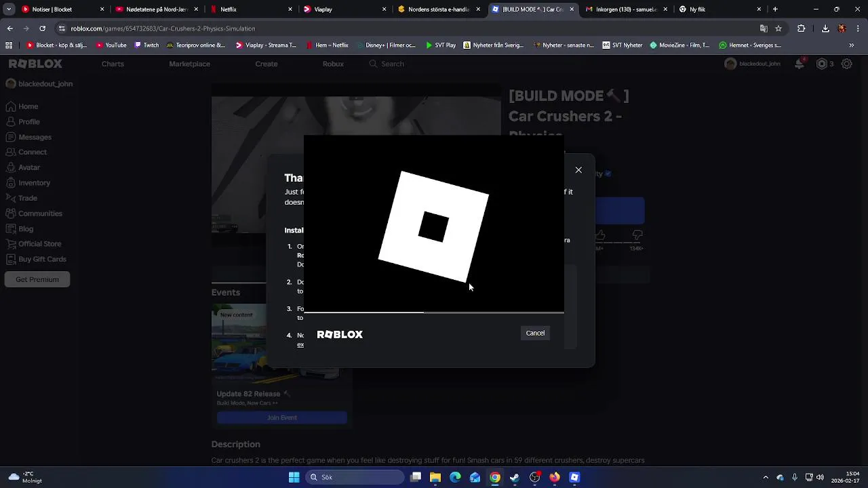The width and height of the screenshot is (868, 488).
Task: Open notifications bell in Roblox header
Action: pos(801,64)
